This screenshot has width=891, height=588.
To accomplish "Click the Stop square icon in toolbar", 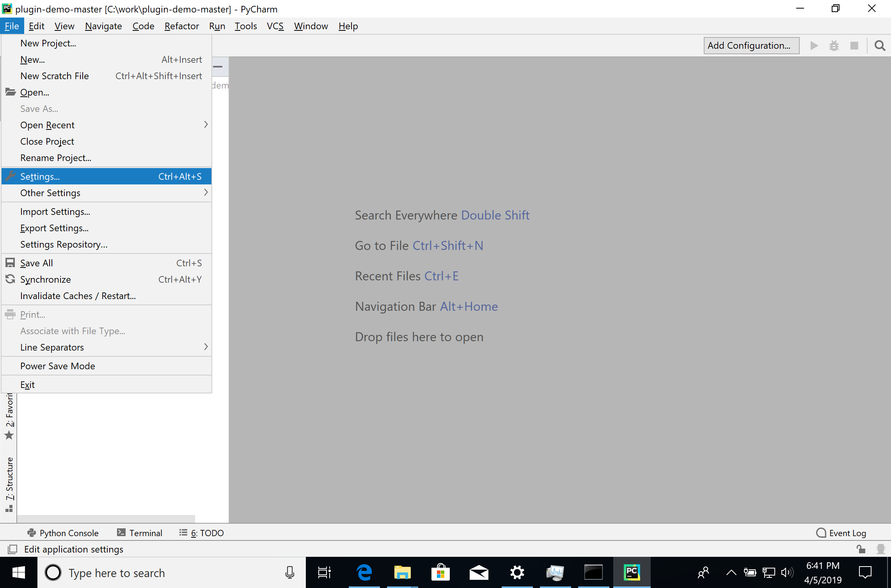I will pyautogui.click(x=854, y=46).
